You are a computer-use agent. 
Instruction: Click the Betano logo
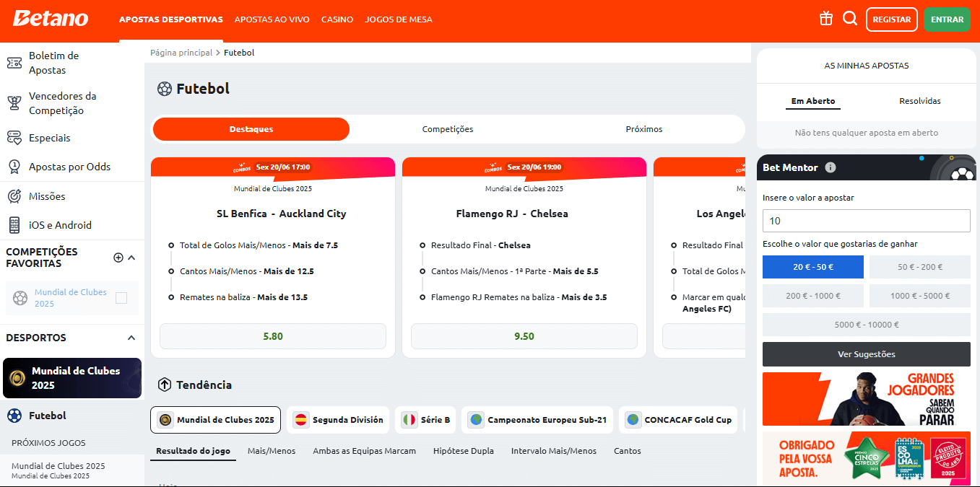(x=51, y=19)
